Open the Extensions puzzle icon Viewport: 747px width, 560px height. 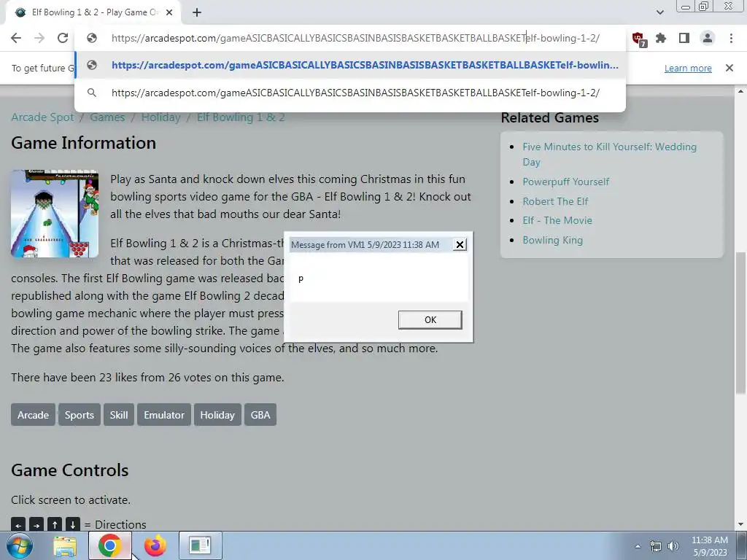click(661, 38)
